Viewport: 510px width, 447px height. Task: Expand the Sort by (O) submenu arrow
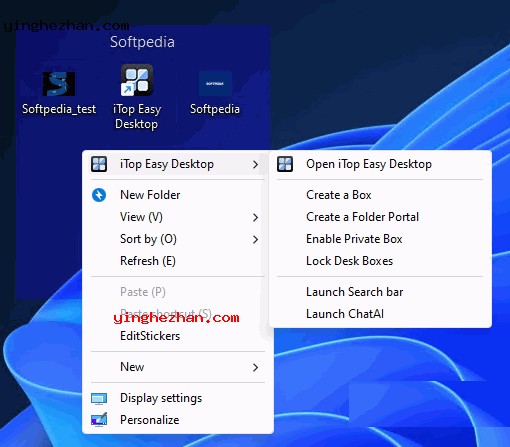pos(255,239)
